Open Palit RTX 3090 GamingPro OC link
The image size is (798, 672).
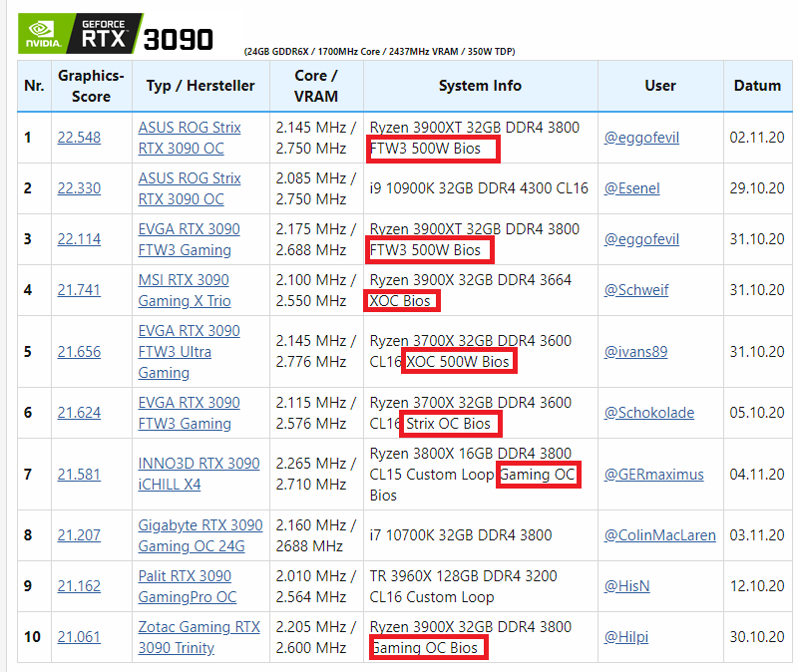(188, 586)
